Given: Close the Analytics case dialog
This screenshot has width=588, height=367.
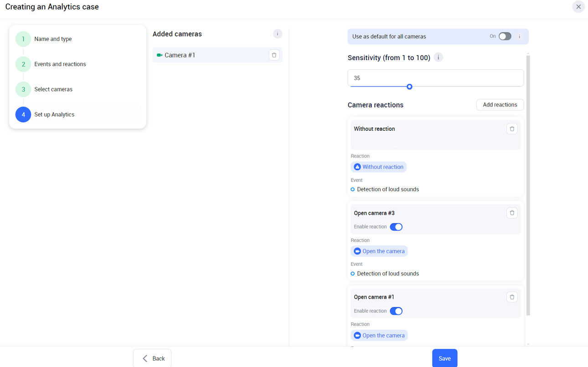Looking at the screenshot, I should pos(578,7).
